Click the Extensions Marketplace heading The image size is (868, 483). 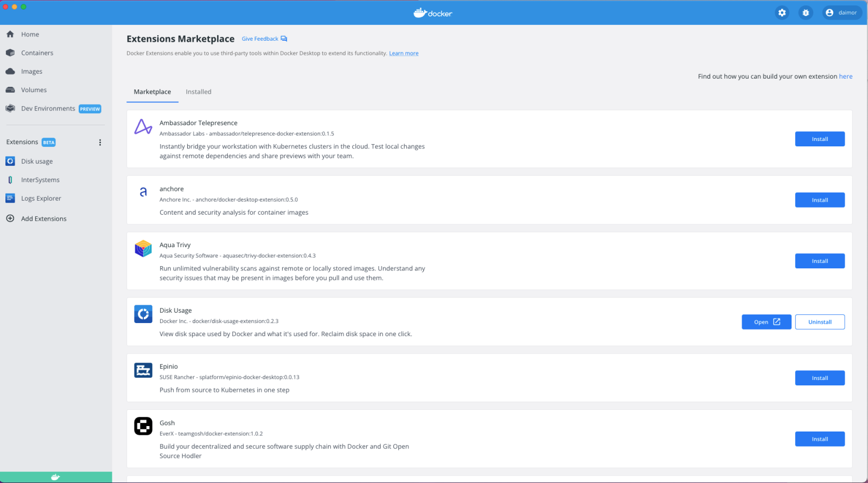[x=181, y=39]
